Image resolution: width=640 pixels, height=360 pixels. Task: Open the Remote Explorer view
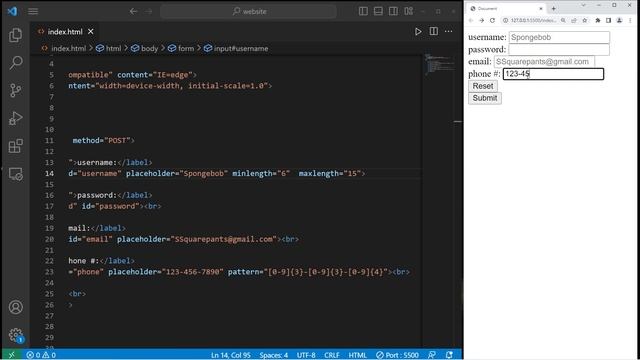[16, 174]
